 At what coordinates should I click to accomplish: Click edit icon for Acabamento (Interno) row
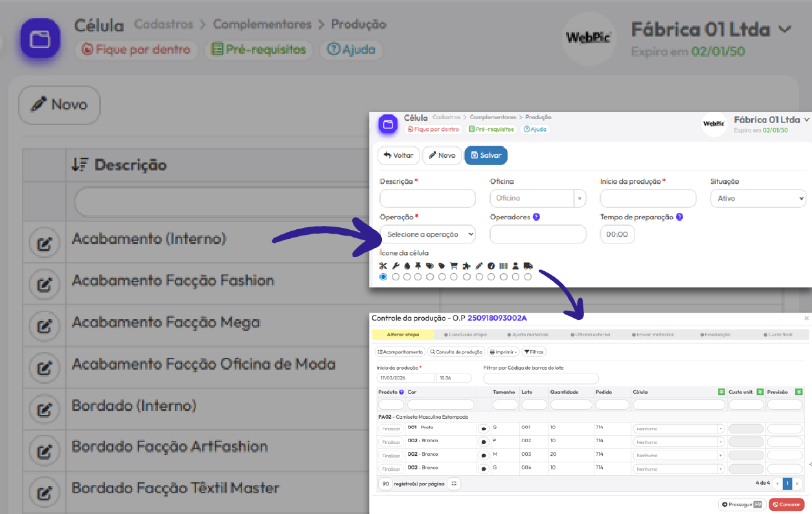click(44, 244)
